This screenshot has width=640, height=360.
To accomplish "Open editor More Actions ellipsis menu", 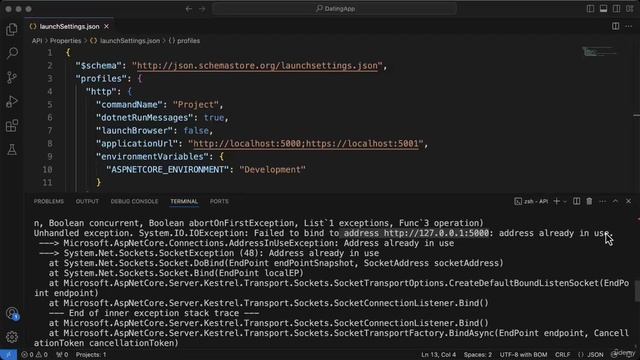I will [x=629, y=26].
